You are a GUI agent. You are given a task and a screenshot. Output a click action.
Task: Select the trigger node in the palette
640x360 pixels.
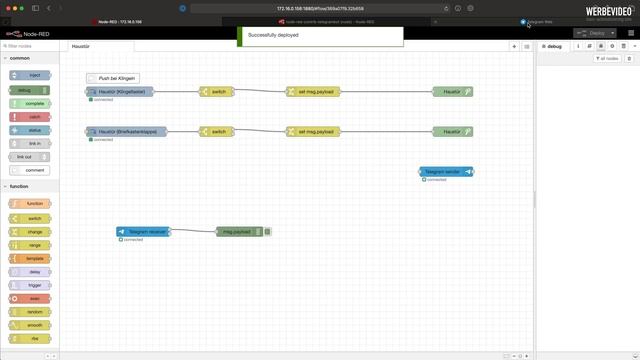(30, 285)
